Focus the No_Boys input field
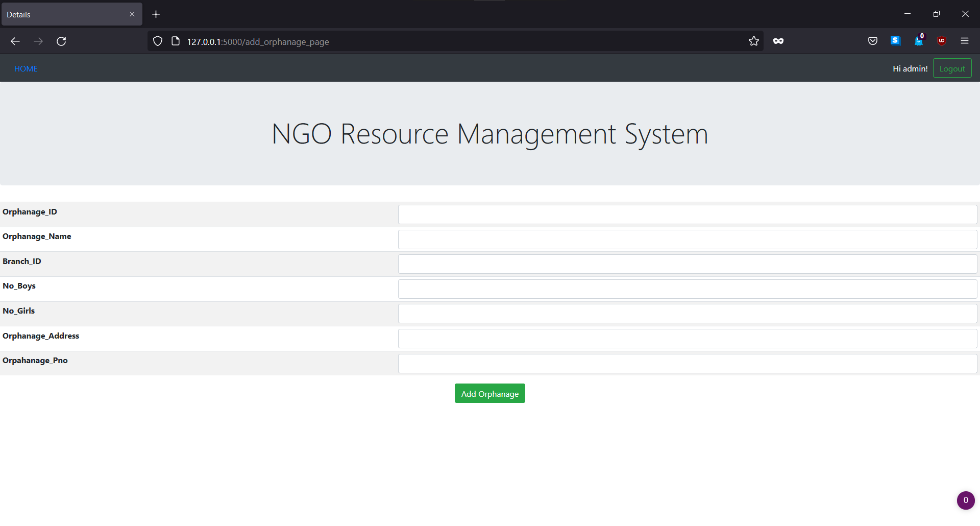 [x=688, y=289]
